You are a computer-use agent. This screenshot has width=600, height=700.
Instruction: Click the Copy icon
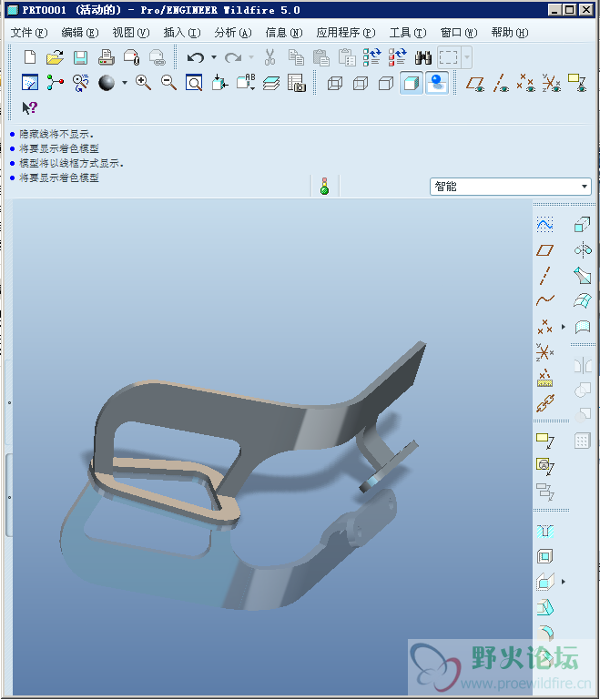coord(296,57)
